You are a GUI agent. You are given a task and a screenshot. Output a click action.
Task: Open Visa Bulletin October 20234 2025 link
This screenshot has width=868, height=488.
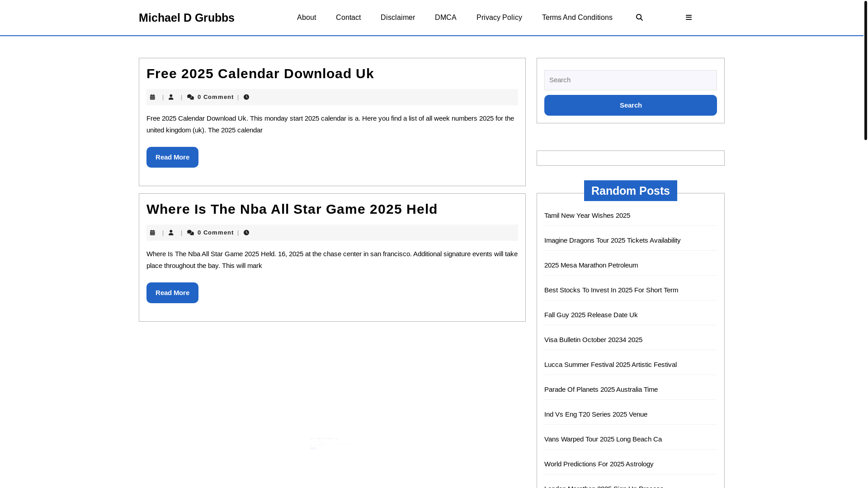[593, 340]
